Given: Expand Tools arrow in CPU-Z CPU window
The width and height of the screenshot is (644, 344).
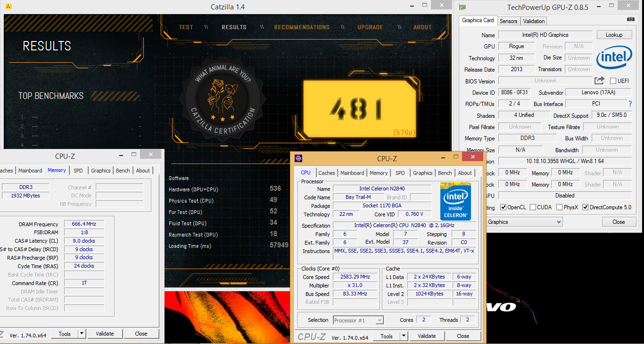Looking at the screenshot, I should pyautogui.click(x=404, y=336).
